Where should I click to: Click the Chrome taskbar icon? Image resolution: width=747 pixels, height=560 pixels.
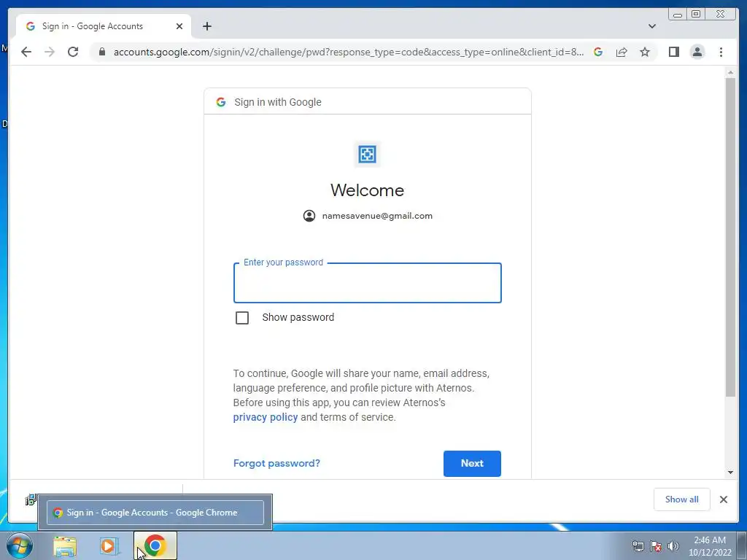click(155, 545)
